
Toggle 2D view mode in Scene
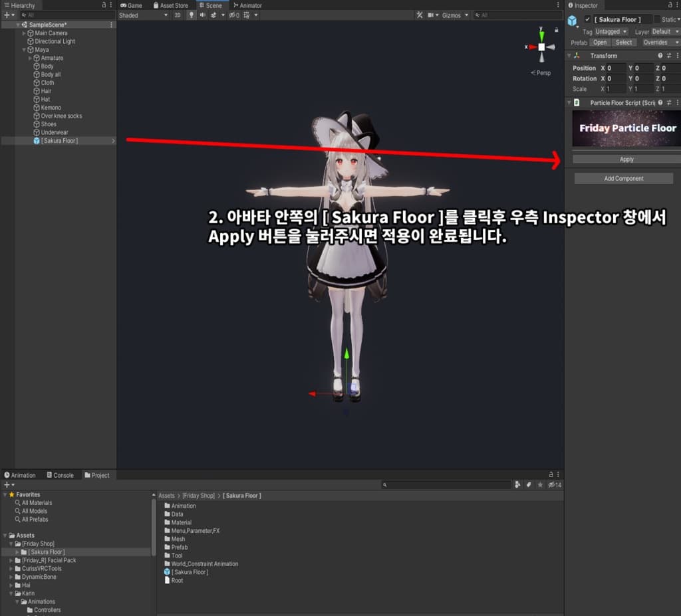[x=178, y=15]
